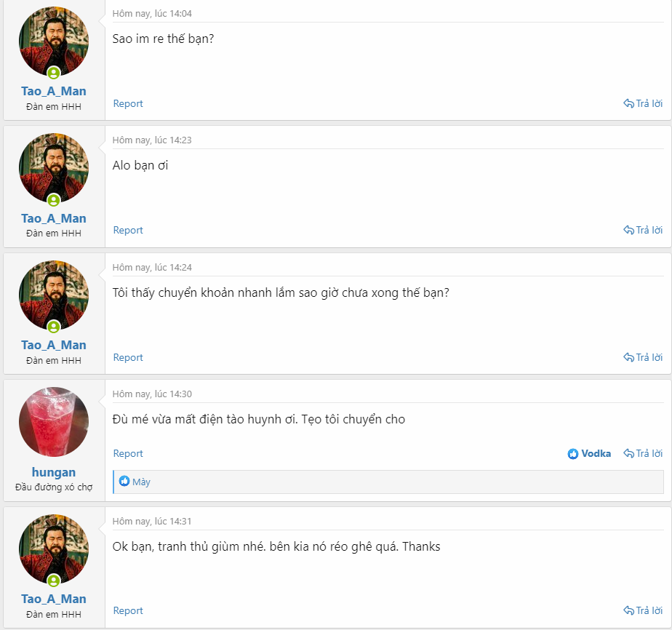
Task: Open Tao_A_Man username on the 14:04 post
Action: [x=54, y=91]
